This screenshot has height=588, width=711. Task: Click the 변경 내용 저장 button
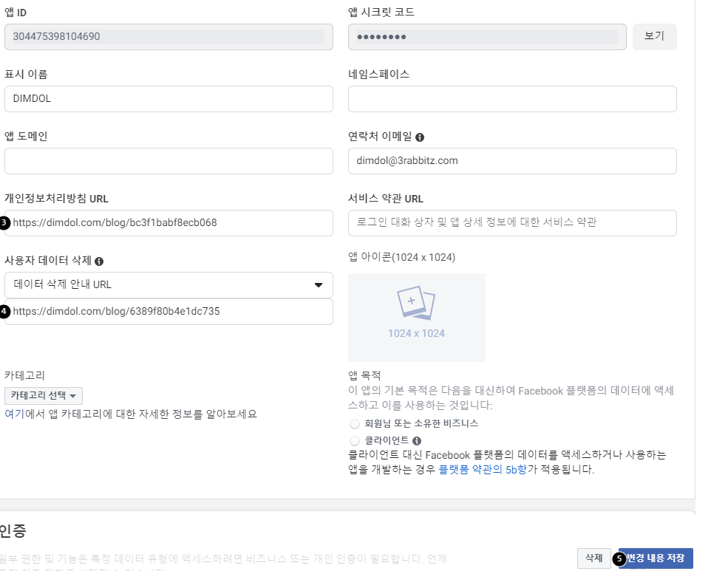pyautogui.click(x=656, y=558)
